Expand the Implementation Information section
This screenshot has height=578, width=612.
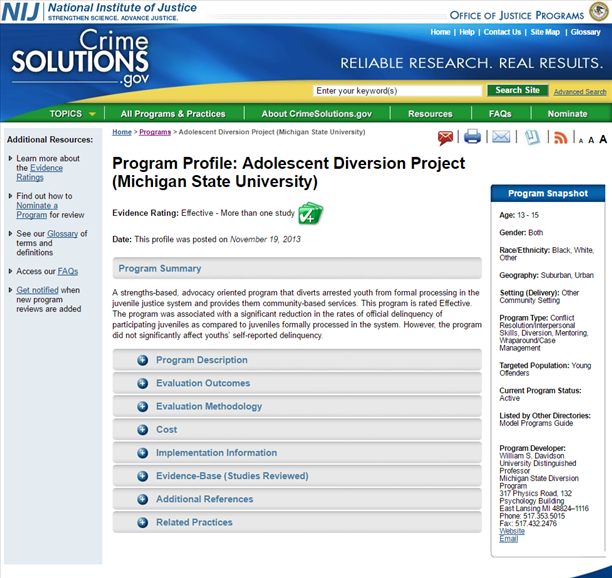(x=297, y=453)
